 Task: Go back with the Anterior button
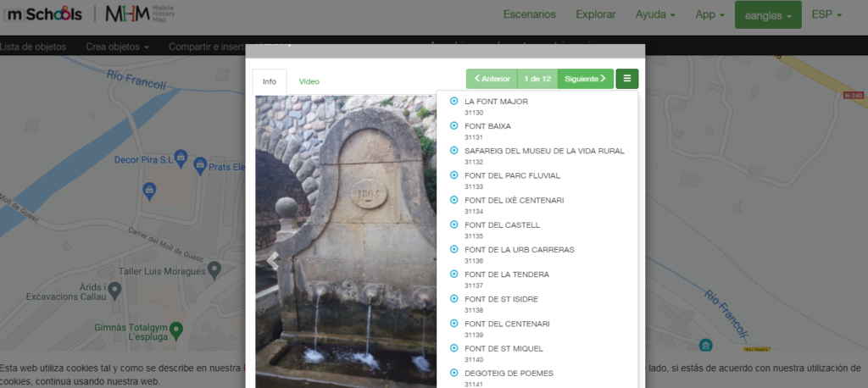coord(492,79)
